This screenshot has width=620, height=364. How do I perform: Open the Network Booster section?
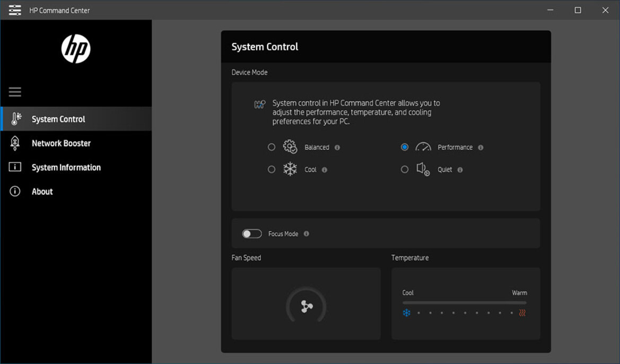(76, 143)
